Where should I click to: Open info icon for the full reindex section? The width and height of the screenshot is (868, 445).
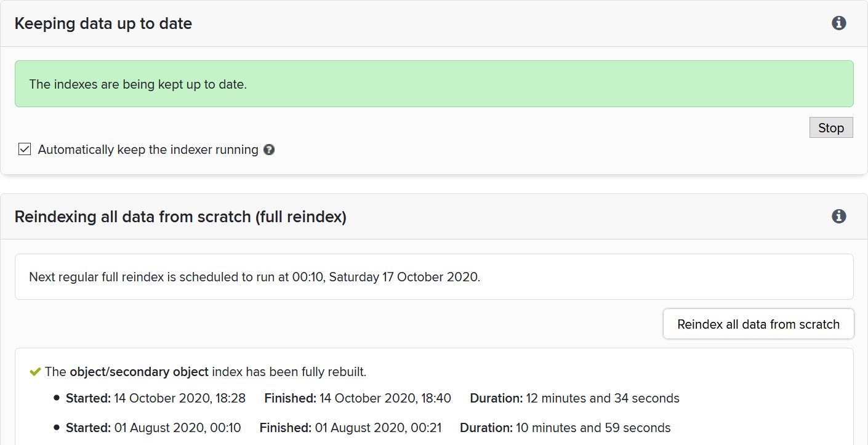pos(838,217)
